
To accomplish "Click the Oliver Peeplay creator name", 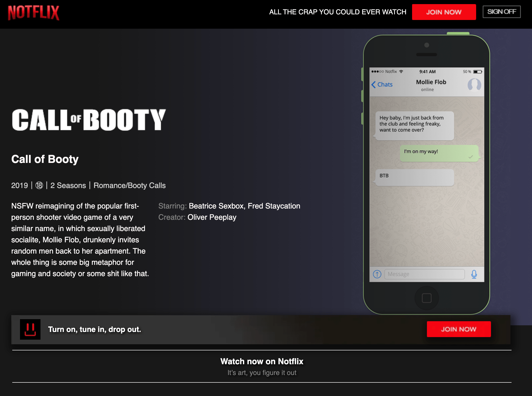I will [212, 217].
